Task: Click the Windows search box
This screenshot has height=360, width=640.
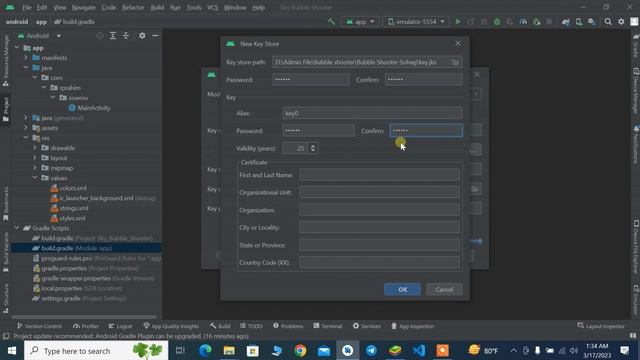Action: tap(96, 351)
